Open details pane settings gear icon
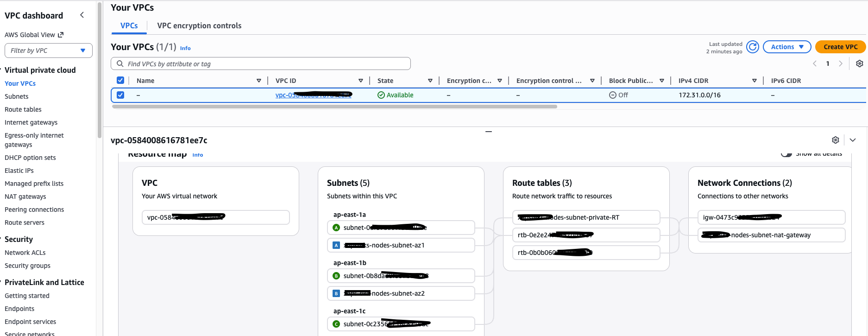Screen dimensions: 868x336 835,140
